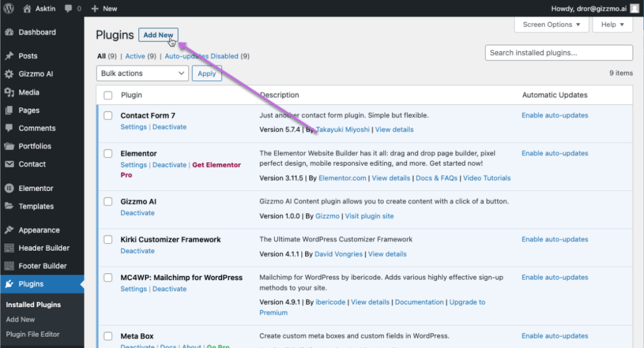
Task: Click the Gizzmo AI gear icon
Action: tap(9, 74)
